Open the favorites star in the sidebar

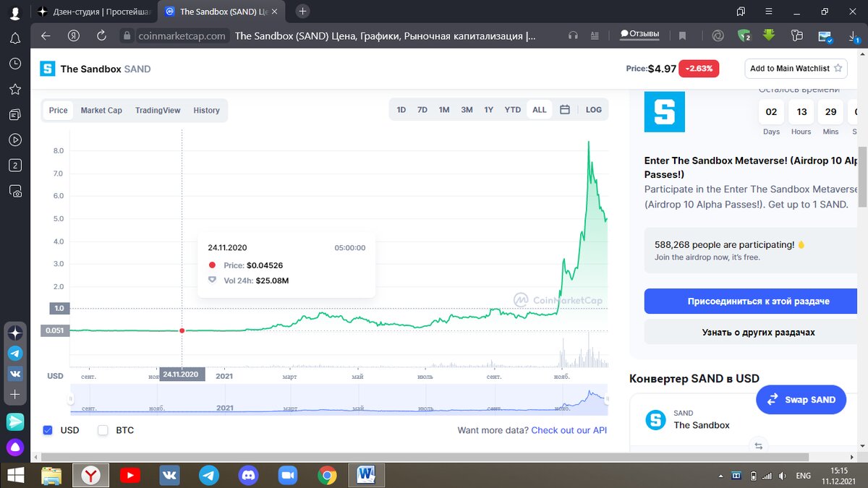point(14,89)
